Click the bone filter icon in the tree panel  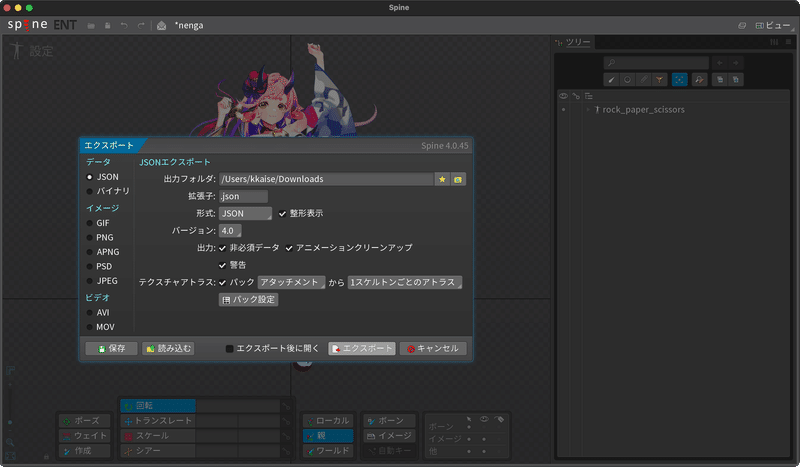[x=611, y=80]
